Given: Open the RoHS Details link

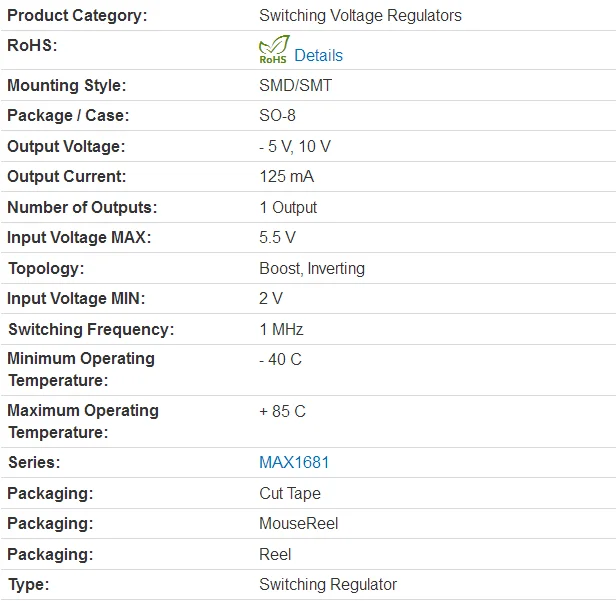Looking at the screenshot, I should pos(318,56).
